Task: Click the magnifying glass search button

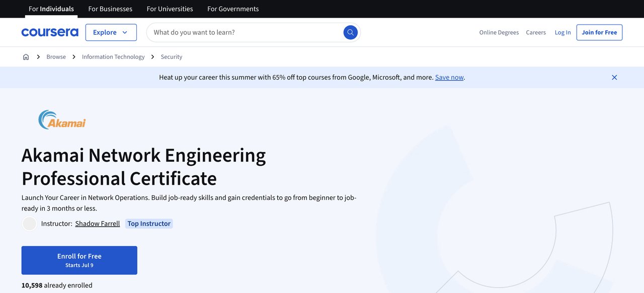Action: tap(351, 32)
